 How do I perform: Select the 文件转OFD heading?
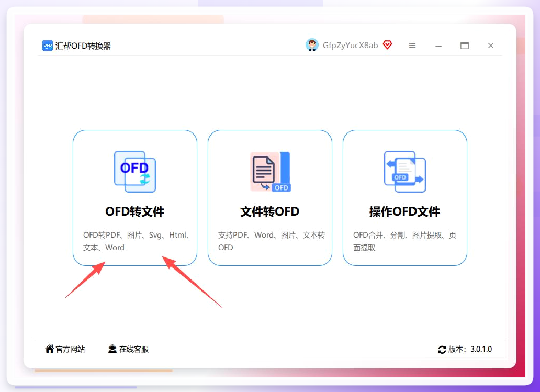[270, 211]
